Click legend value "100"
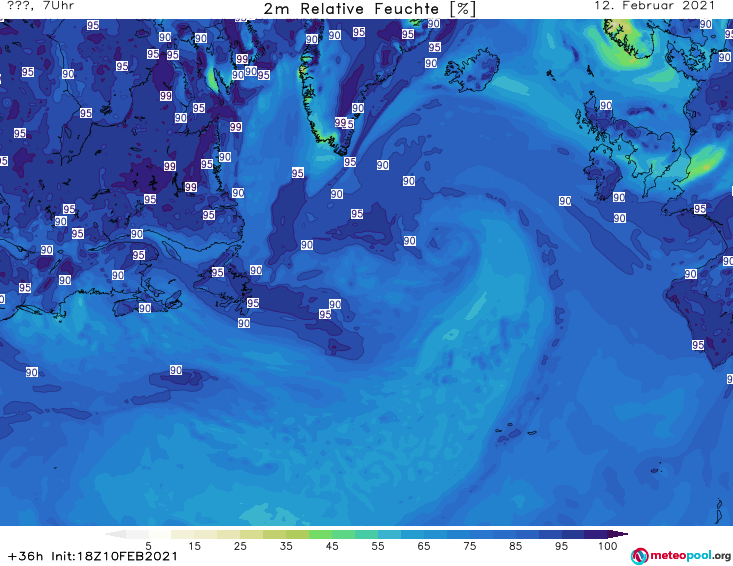This screenshot has height=566, width=733. pos(608,546)
